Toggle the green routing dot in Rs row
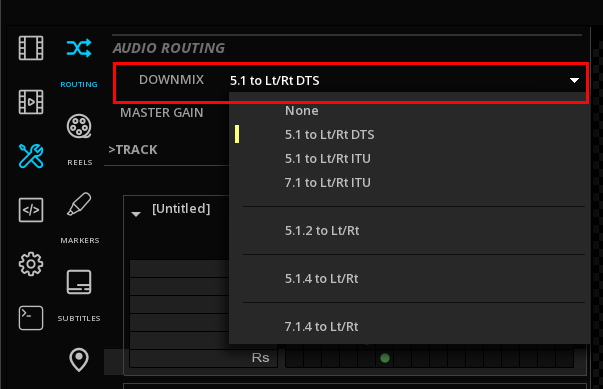The height and width of the screenshot is (389, 603). click(x=385, y=358)
